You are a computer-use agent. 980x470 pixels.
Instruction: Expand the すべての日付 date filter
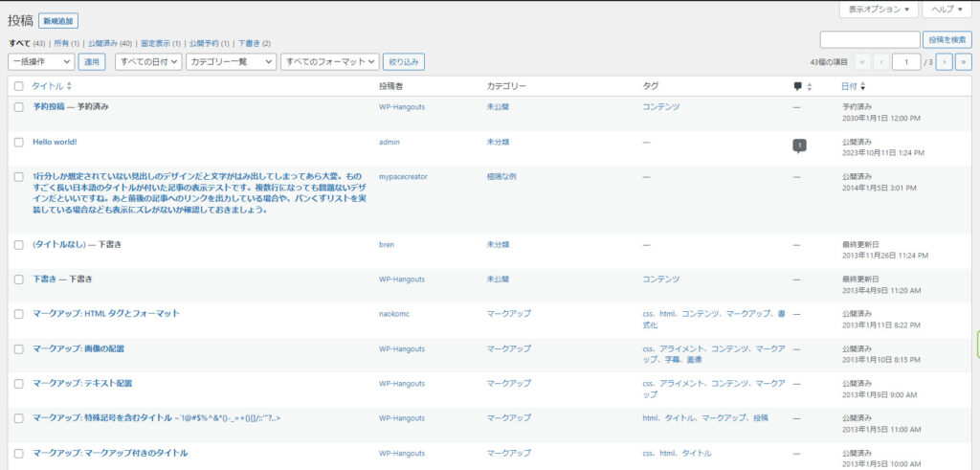click(147, 61)
